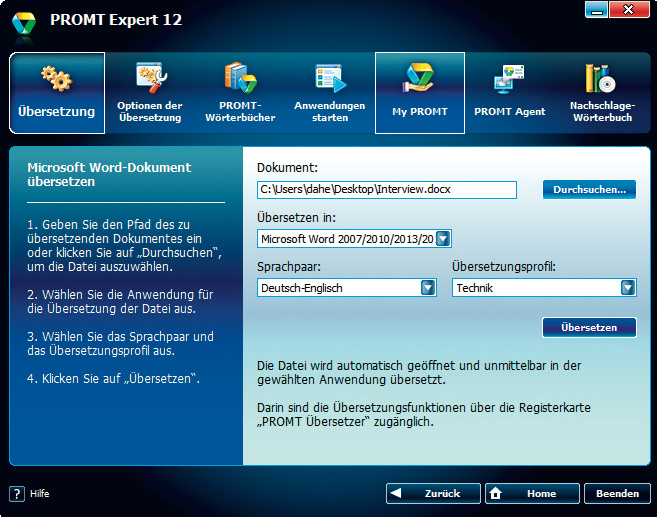Expand the Übersetzen in application dropdown

(443, 239)
